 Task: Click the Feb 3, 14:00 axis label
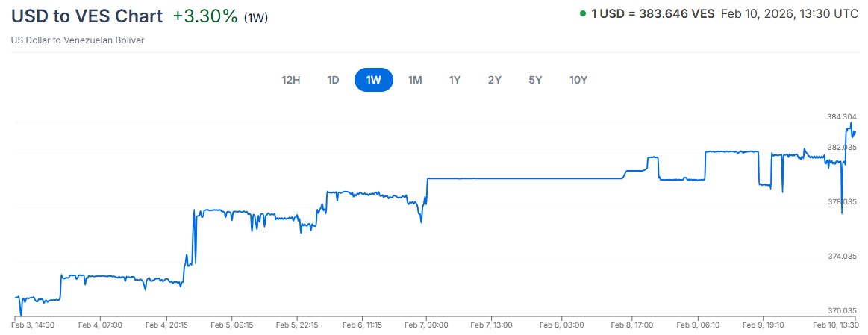click(x=31, y=325)
